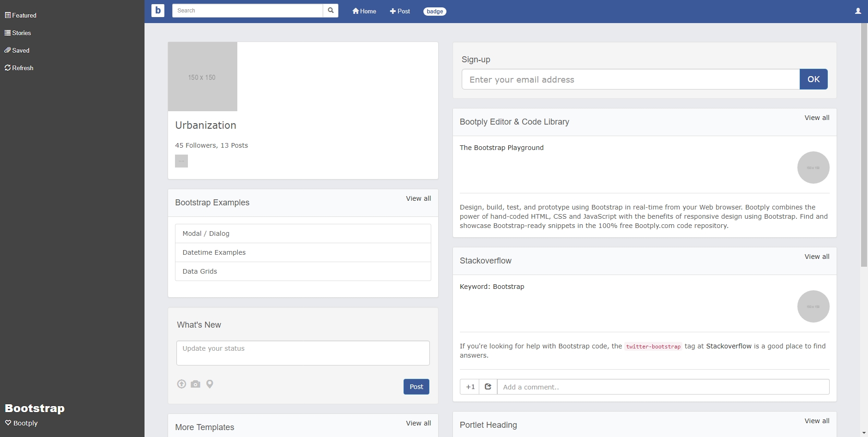868x437 pixels.
Task: Click the Urbanization heading
Action: pyautogui.click(x=206, y=126)
